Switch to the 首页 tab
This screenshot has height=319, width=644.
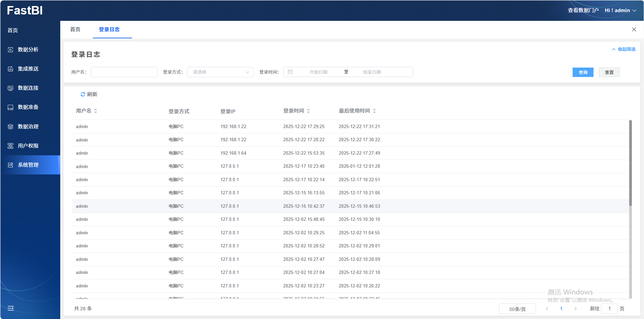(75, 30)
